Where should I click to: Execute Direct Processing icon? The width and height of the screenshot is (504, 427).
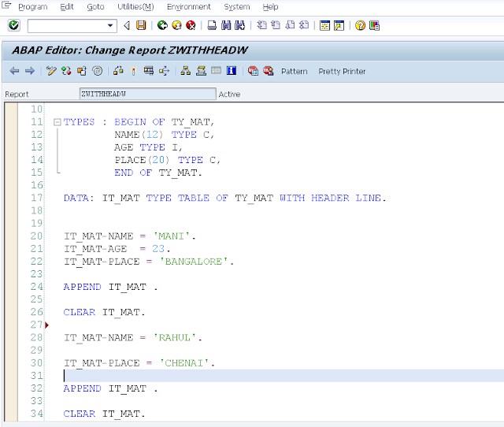(149, 71)
